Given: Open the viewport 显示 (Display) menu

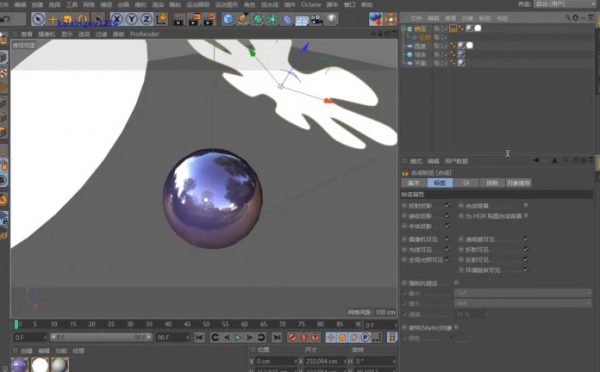Looking at the screenshot, I should coord(67,34).
